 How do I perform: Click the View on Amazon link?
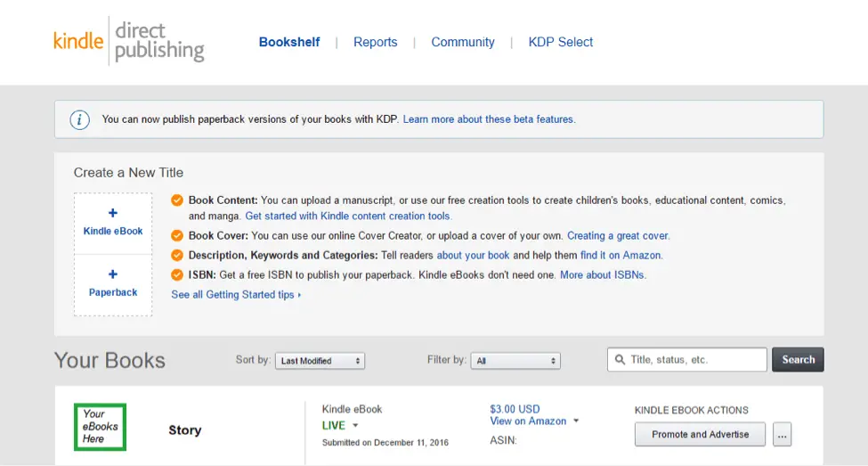[x=528, y=421]
